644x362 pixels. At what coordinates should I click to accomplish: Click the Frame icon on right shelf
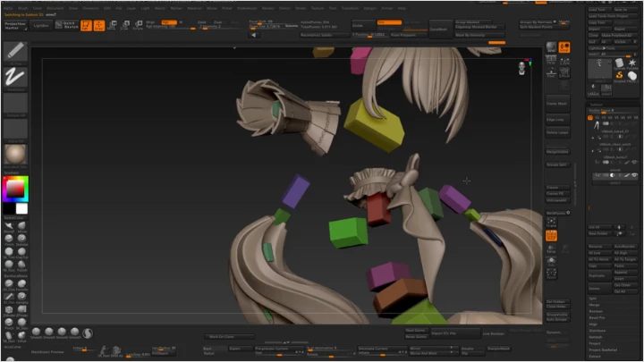552,220
